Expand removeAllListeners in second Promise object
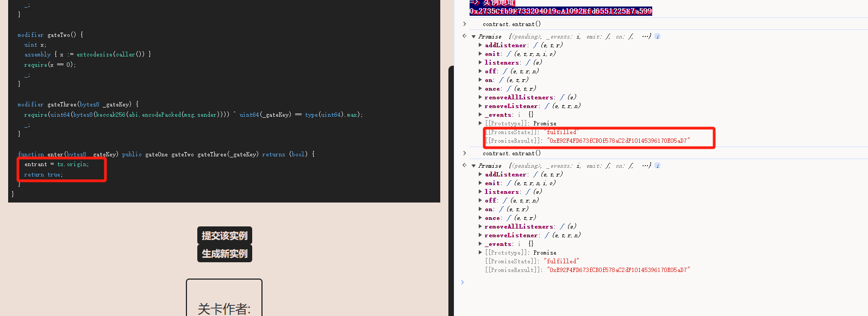Screen dimensions: 868x316 480,226
